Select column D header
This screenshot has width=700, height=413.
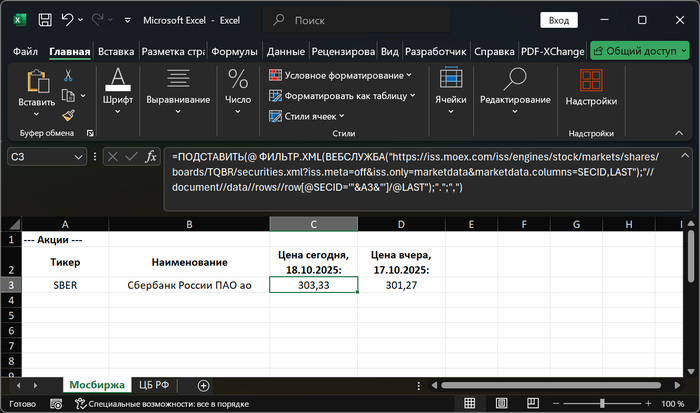(401, 224)
